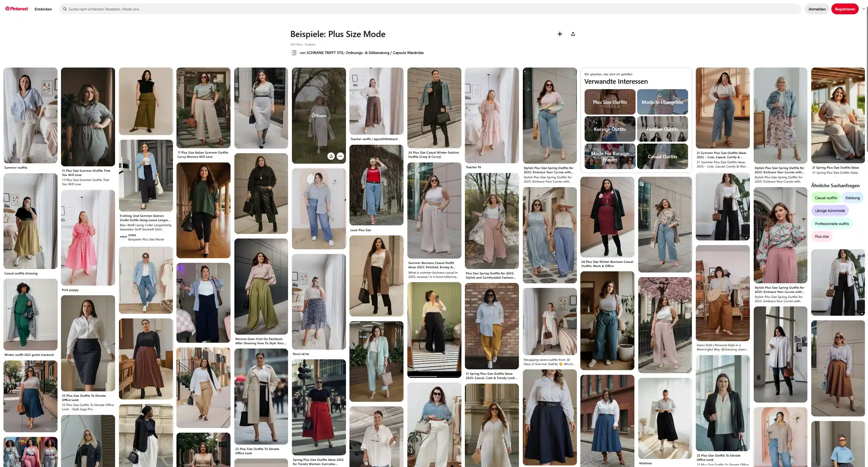Expand the account options chevron top right

point(863,8)
